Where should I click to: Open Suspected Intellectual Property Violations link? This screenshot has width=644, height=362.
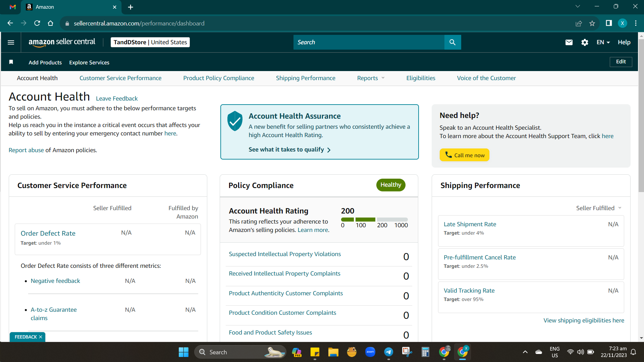click(285, 254)
